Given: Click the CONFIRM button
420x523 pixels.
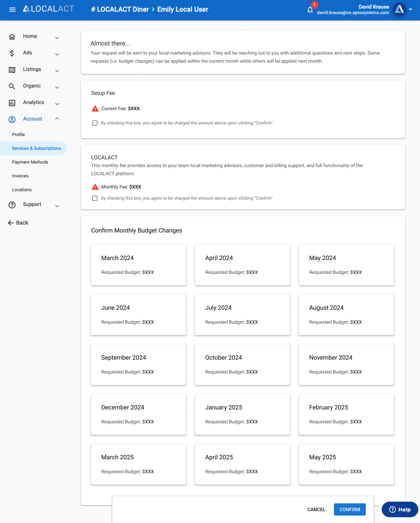Looking at the screenshot, I should (350, 509).
